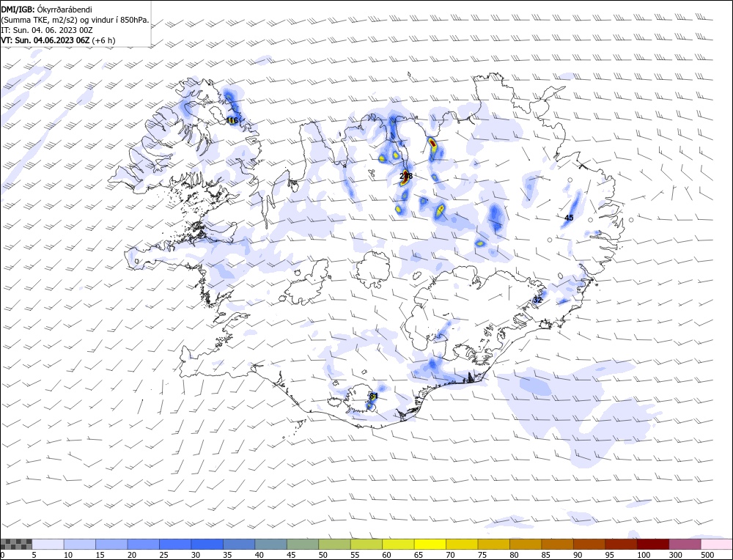Click the 81 value label in south Iceland
733x560 pixels.
click(x=374, y=397)
